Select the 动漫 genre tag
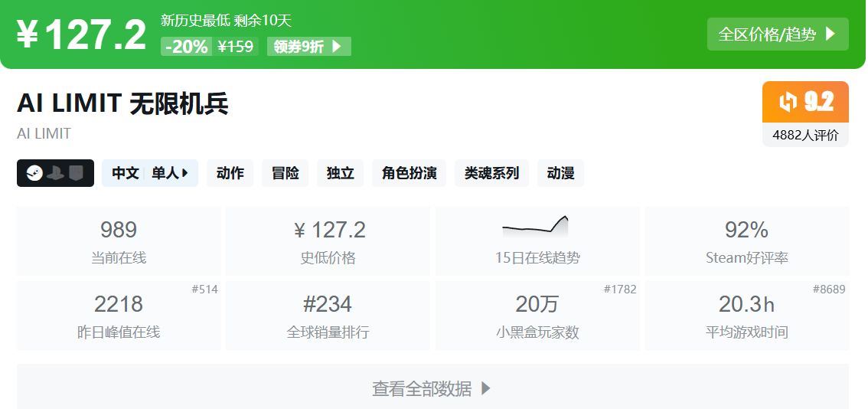 pyautogui.click(x=560, y=173)
